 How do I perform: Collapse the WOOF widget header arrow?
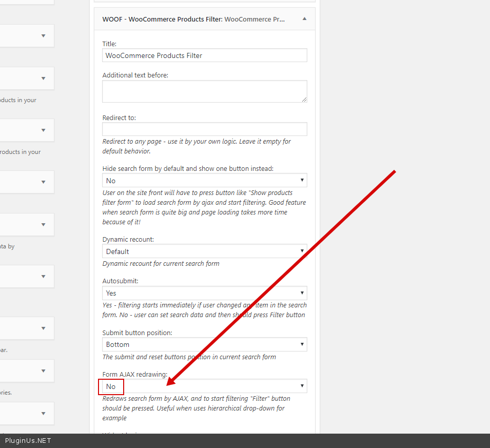click(304, 19)
